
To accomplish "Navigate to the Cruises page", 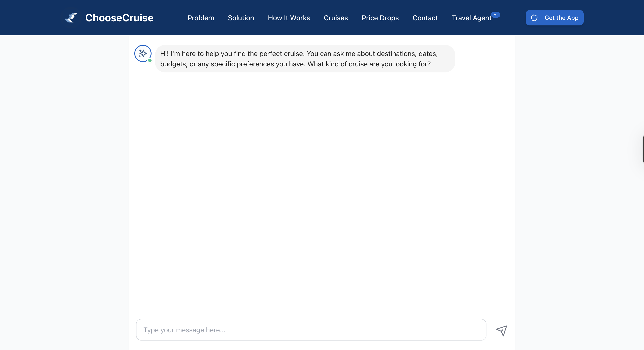I will click(x=336, y=18).
